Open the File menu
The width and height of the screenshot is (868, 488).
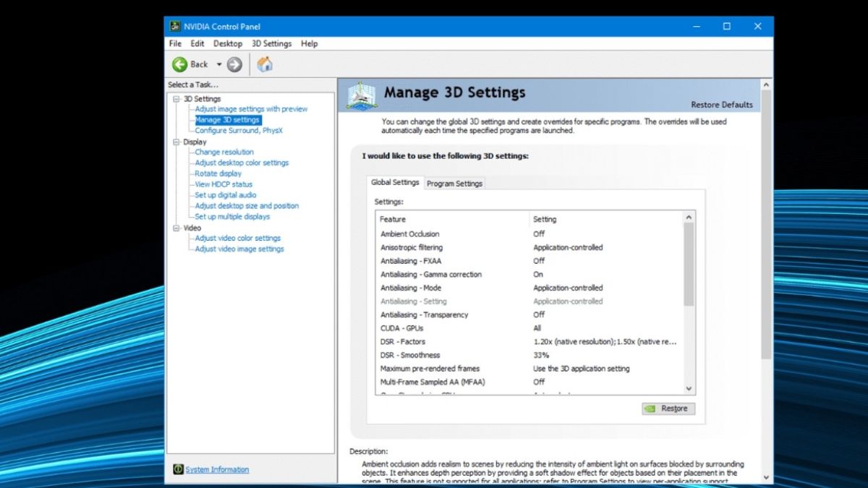[x=175, y=43]
